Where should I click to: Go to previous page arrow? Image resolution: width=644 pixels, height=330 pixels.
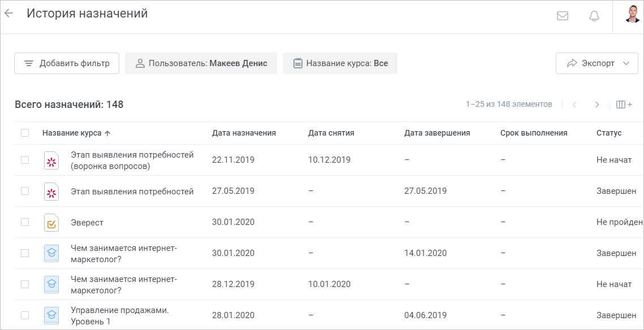tap(574, 105)
